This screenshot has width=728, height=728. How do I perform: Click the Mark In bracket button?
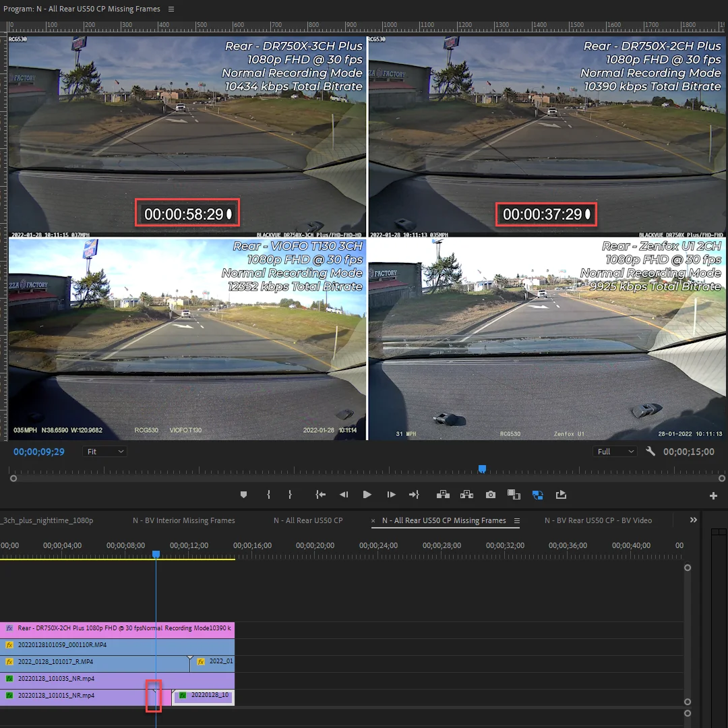pos(268,495)
